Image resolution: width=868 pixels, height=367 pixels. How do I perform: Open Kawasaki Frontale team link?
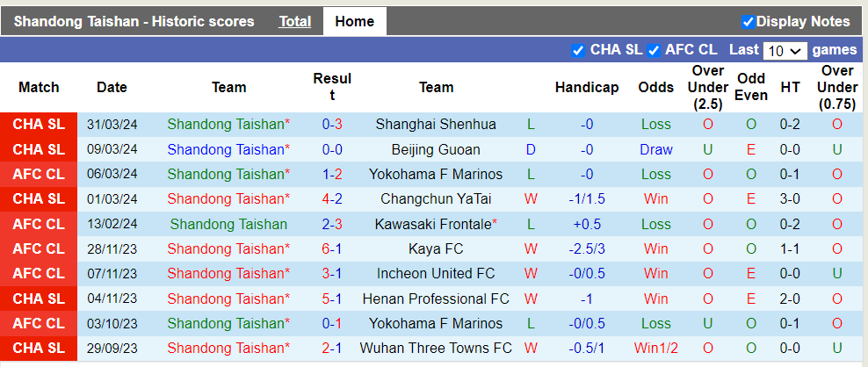(434, 225)
